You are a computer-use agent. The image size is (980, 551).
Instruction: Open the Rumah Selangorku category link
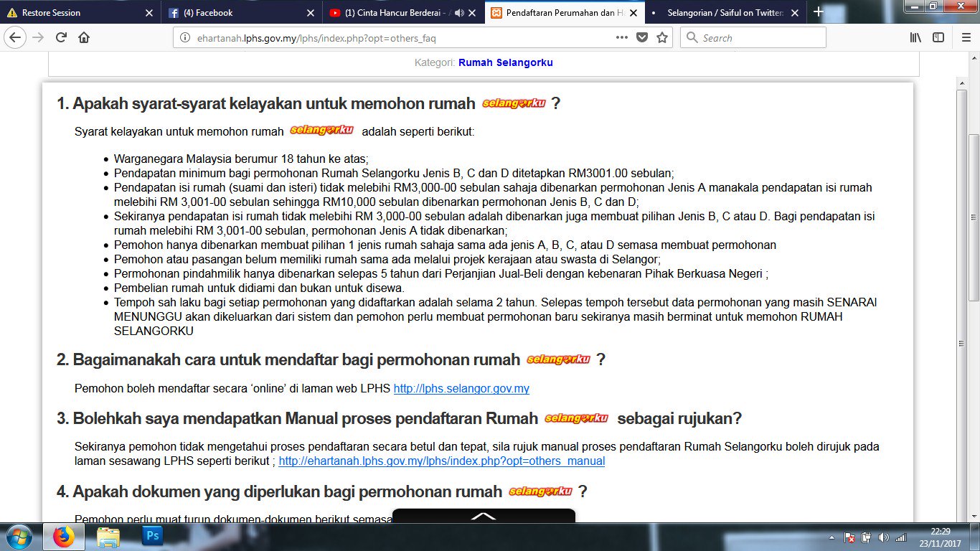click(x=505, y=62)
